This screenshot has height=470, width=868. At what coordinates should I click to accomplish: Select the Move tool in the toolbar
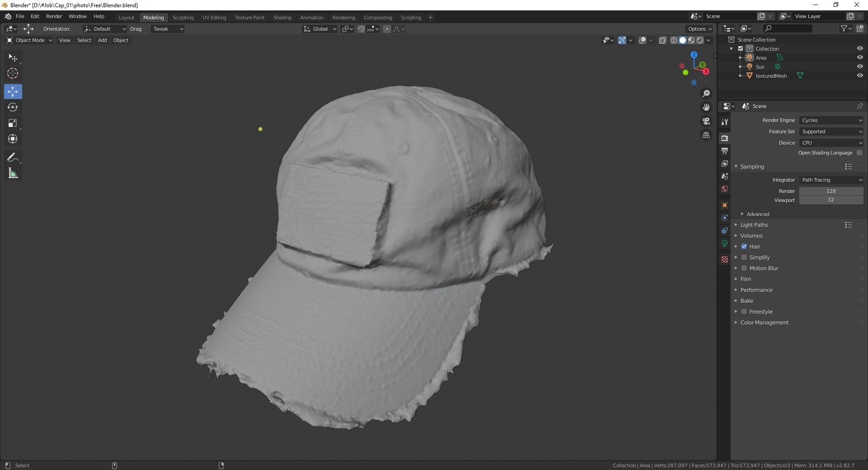(13, 91)
